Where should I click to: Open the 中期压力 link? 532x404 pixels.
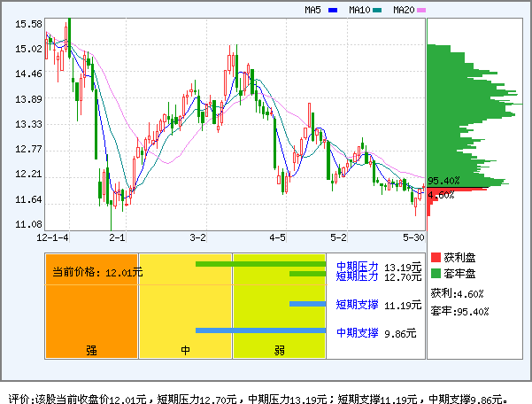358,266
